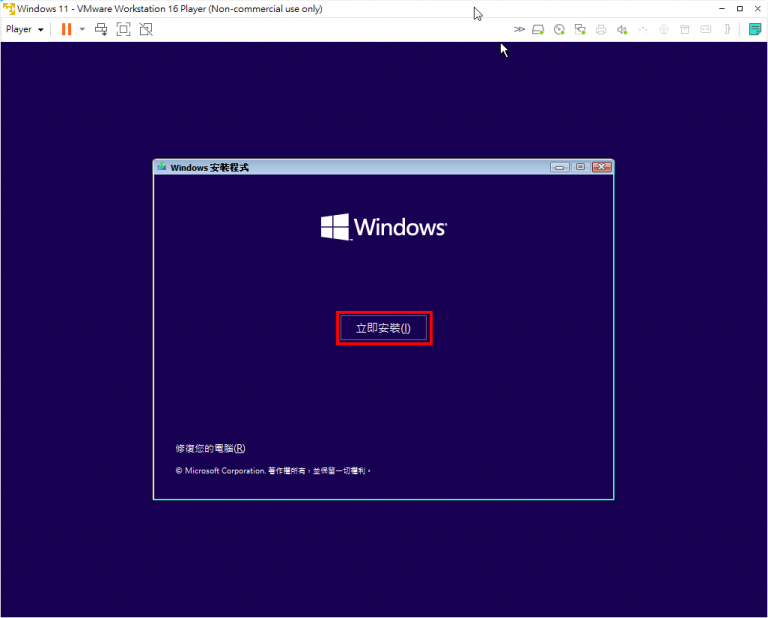The height and width of the screenshot is (618, 768).
Task: Click the 立即安裝 install now button
Action: click(x=384, y=328)
